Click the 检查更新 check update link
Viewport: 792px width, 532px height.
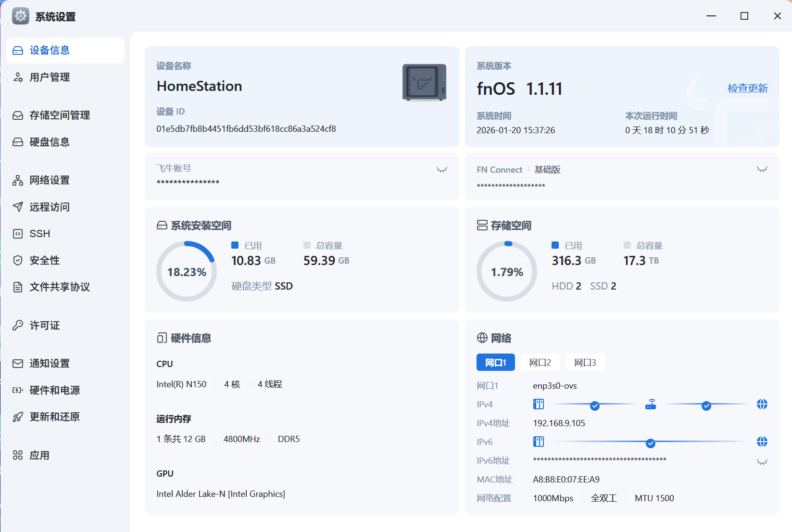pos(747,89)
